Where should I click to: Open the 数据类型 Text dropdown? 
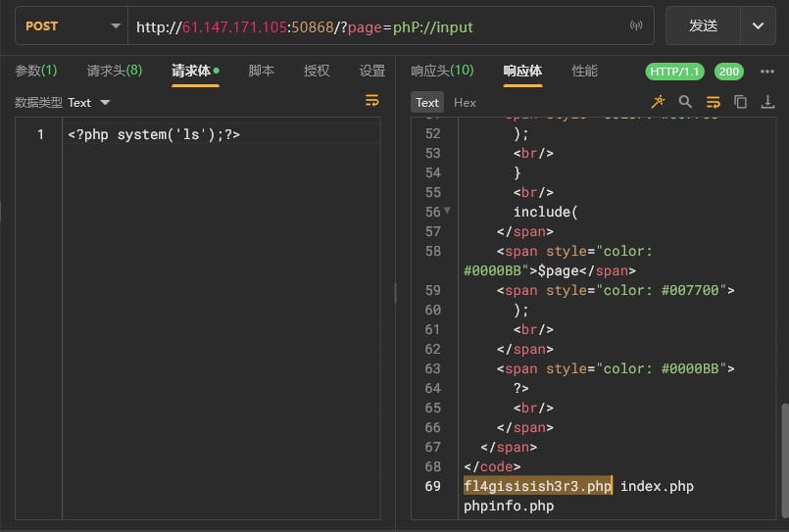click(x=88, y=103)
